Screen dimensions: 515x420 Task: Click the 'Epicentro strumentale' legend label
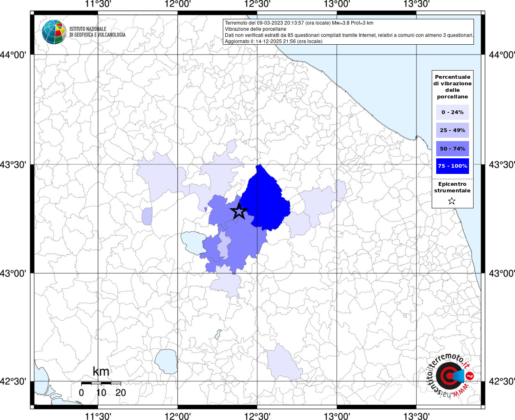point(452,187)
